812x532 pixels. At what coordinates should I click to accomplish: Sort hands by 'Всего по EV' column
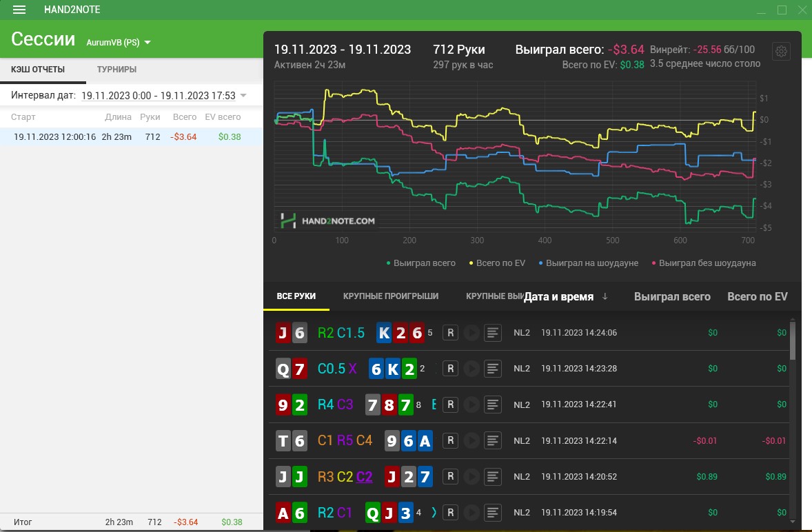(x=757, y=296)
